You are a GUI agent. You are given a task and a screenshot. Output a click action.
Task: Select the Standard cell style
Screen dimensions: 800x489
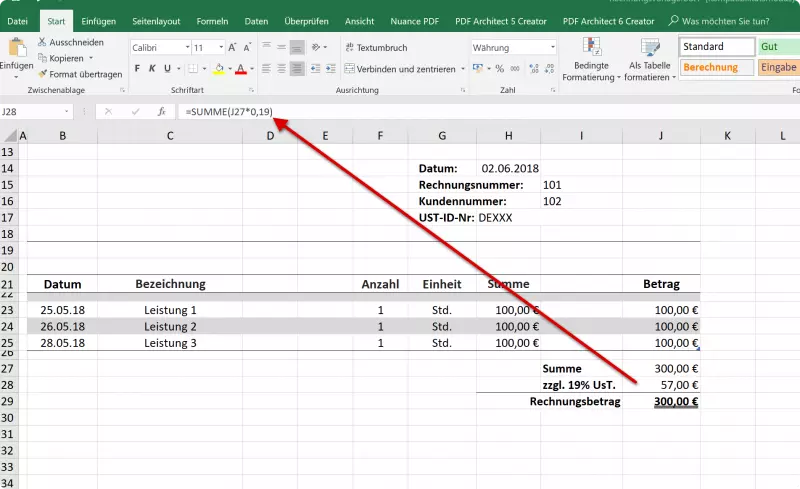pos(717,46)
